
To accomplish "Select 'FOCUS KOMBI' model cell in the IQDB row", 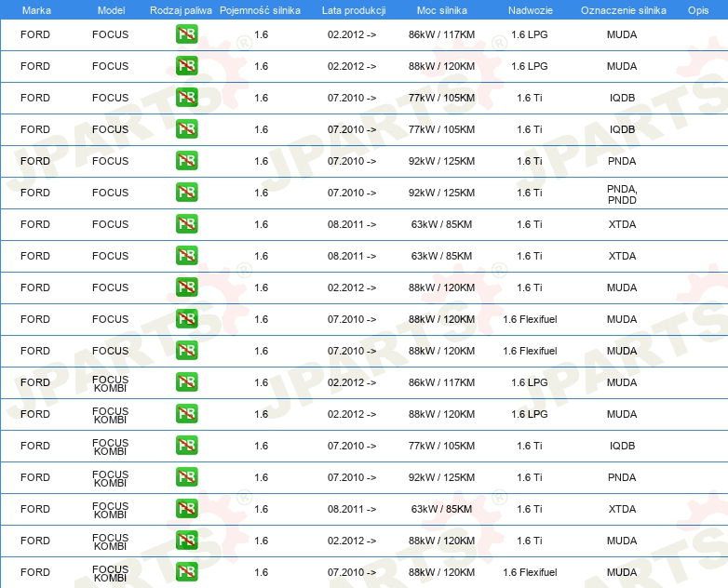I will tap(110, 448).
